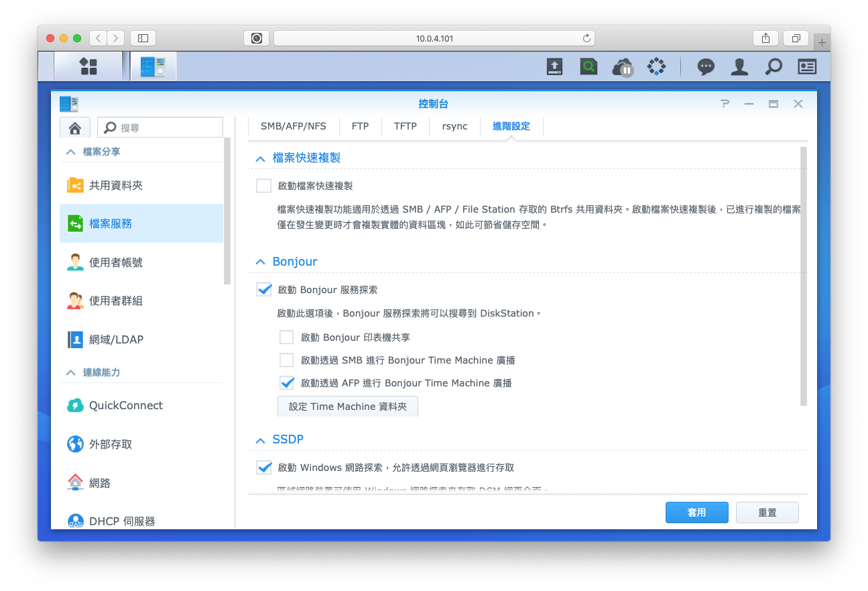Click the Control Panel search field (搜尋)
This screenshot has width=868, height=591.
[x=160, y=127]
